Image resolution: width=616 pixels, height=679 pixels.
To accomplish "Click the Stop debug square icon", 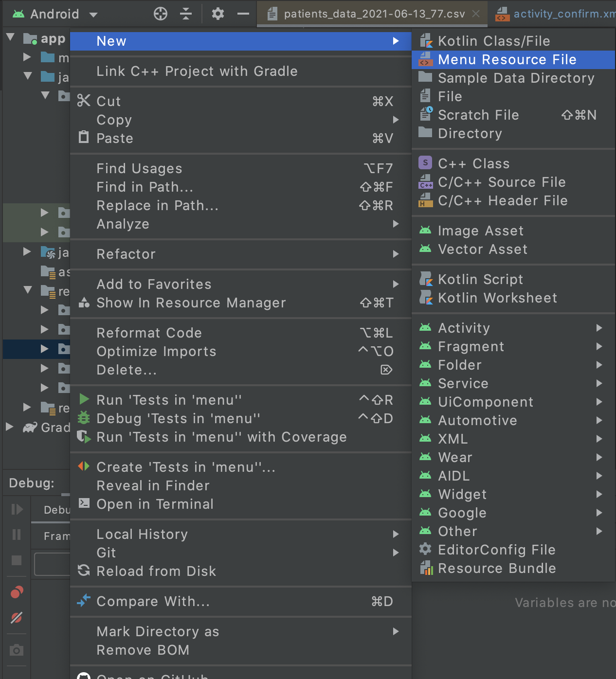I will coord(17,560).
